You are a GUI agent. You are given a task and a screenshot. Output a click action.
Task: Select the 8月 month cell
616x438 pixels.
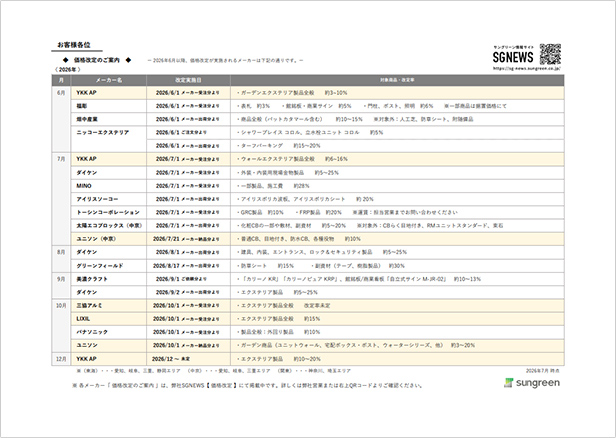click(61, 259)
